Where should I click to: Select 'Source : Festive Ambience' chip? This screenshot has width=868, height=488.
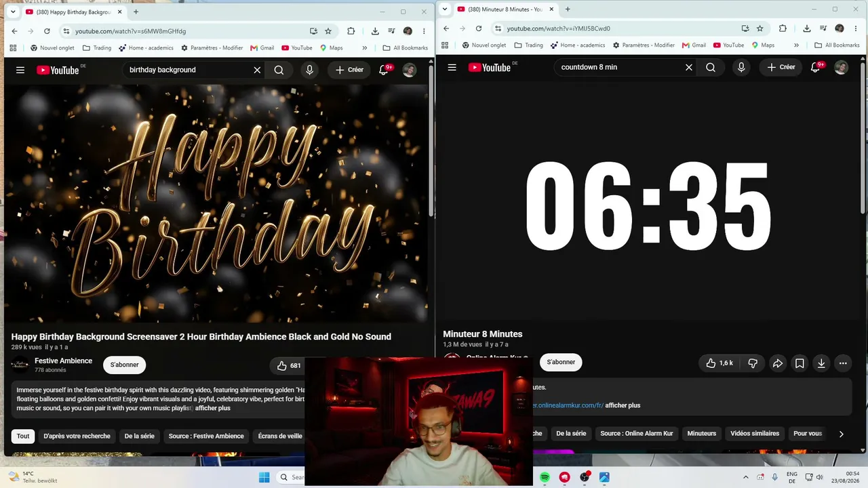(x=206, y=436)
